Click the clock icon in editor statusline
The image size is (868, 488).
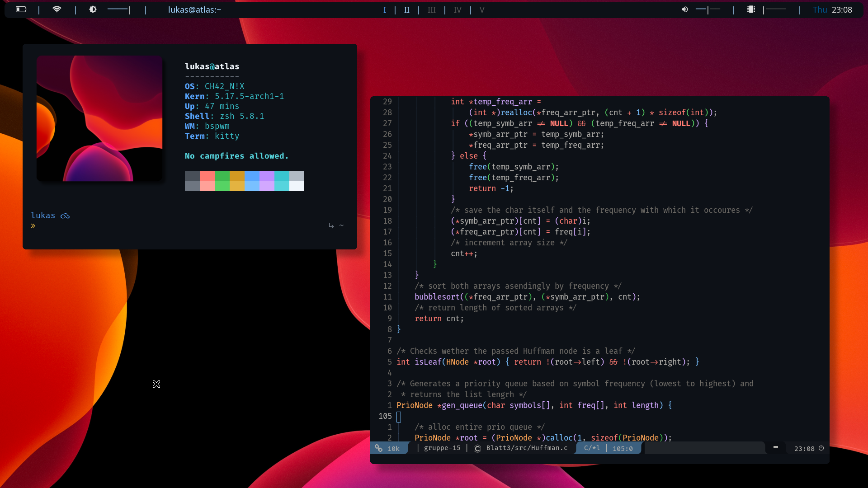pyautogui.click(x=821, y=448)
